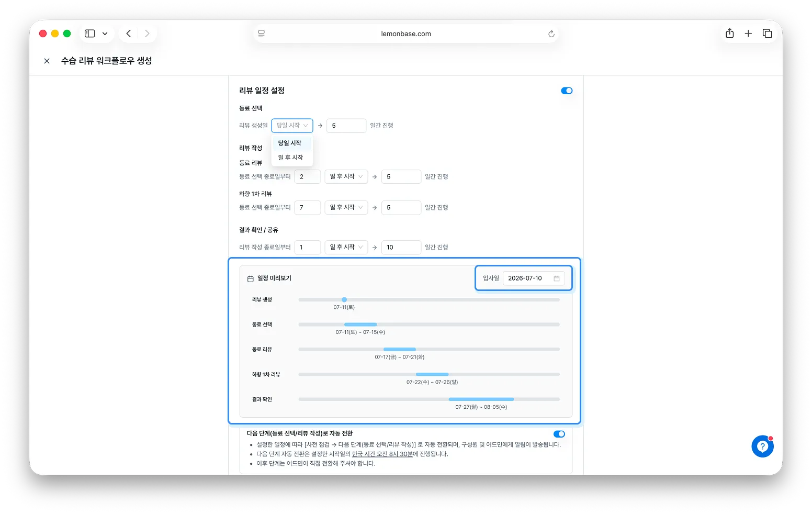Edit the 결과 확인 start offset field

pos(308,248)
